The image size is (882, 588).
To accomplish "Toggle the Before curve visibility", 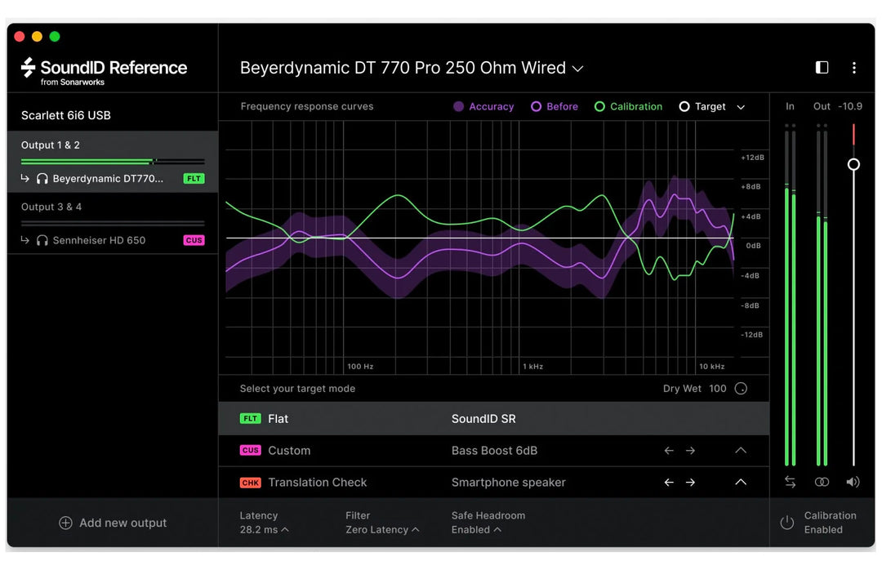I will tap(555, 106).
